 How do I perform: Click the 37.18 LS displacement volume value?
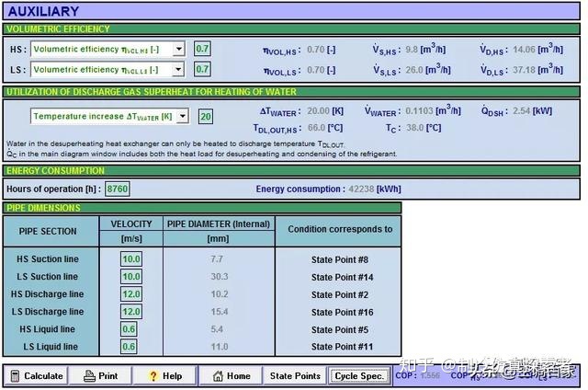(x=525, y=70)
